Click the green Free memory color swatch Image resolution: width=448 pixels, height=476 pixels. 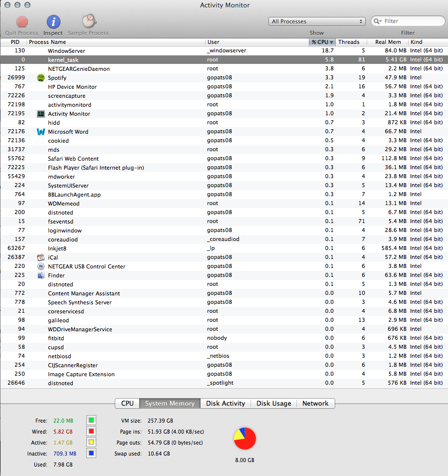pyautogui.click(x=91, y=421)
